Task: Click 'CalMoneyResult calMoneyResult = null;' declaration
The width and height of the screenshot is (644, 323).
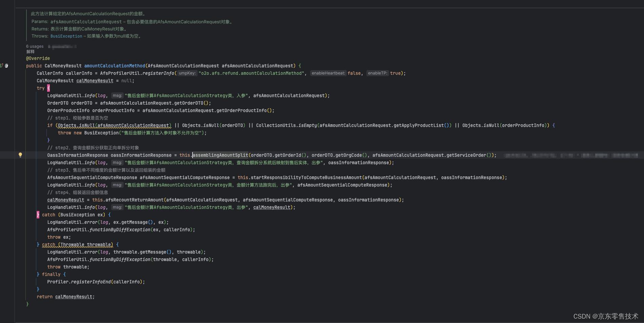Action: tap(85, 81)
